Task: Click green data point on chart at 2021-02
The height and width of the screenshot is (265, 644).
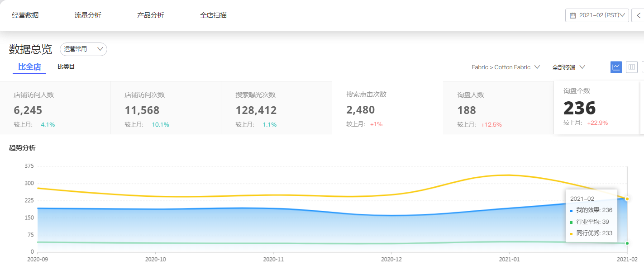Action: 627,243
